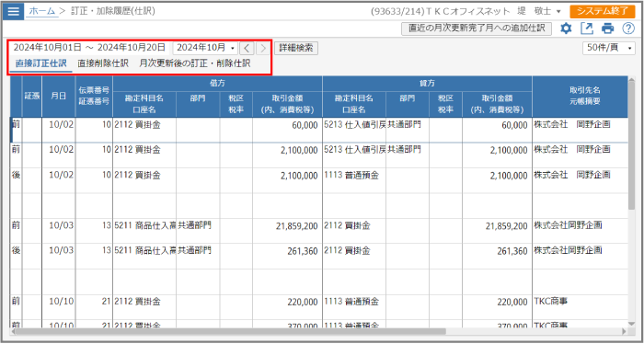
Task: Open the 2024年10月 month dropdown
Action: (205, 48)
